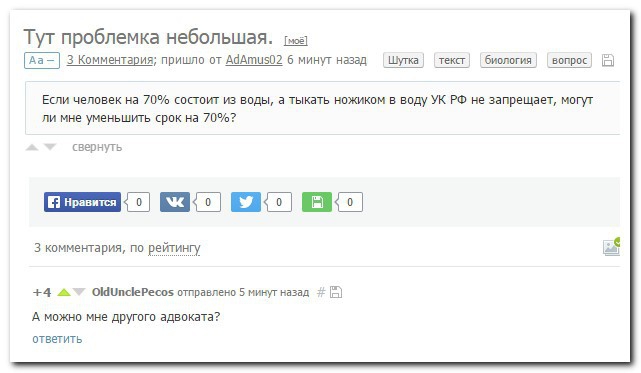The height and width of the screenshot is (373, 641).
Task: Click the green save floppy disk button
Action: point(317,202)
